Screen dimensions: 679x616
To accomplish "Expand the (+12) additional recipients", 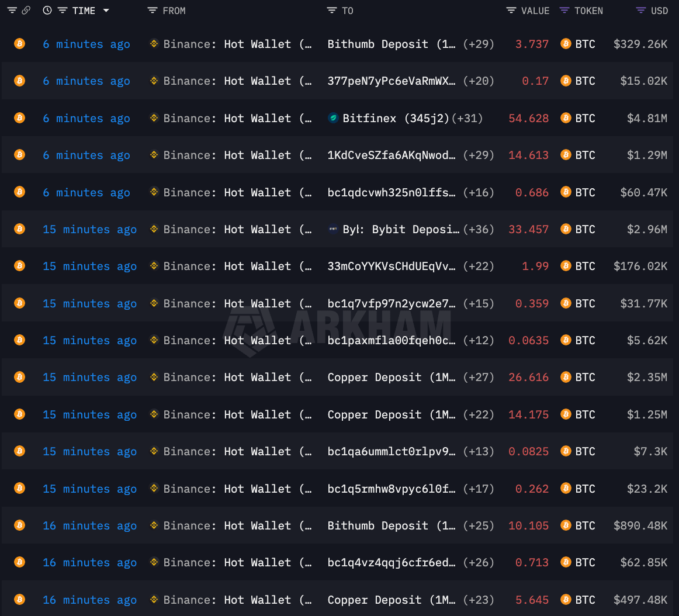I will click(x=479, y=341).
